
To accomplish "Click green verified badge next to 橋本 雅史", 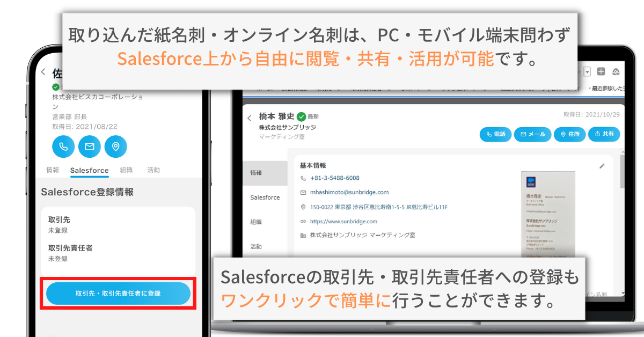I will click(301, 116).
